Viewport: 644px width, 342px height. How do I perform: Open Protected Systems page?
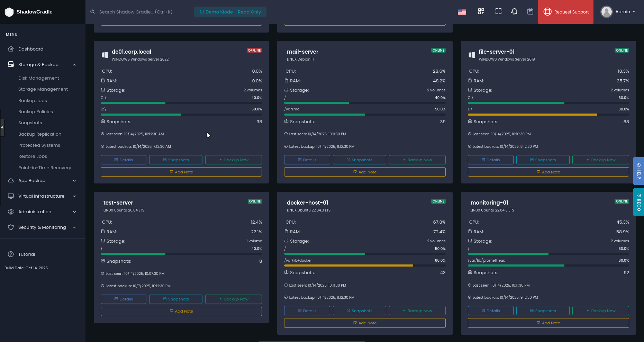[39, 145]
